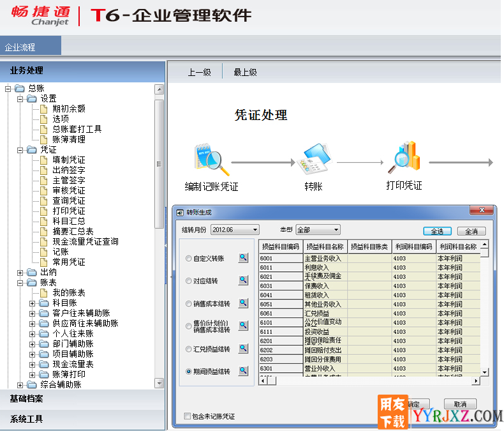Open the 基础档案 panel section
The height and width of the screenshot is (431, 504).
[82, 399]
